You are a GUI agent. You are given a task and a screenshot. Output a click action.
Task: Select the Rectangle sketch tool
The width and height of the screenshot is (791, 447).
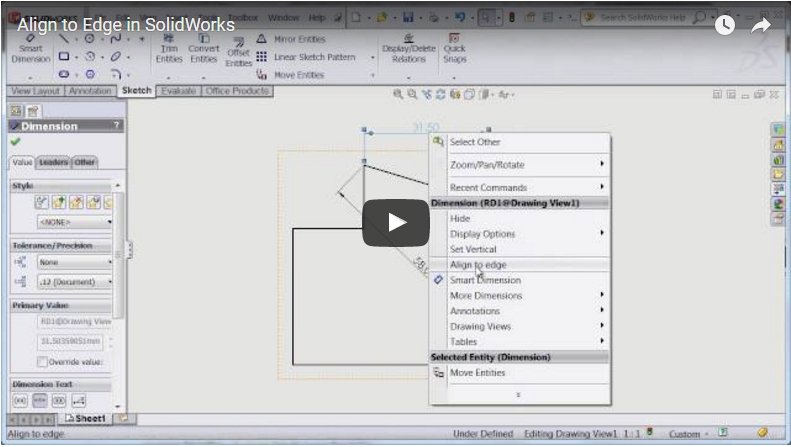click(x=64, y=57)
